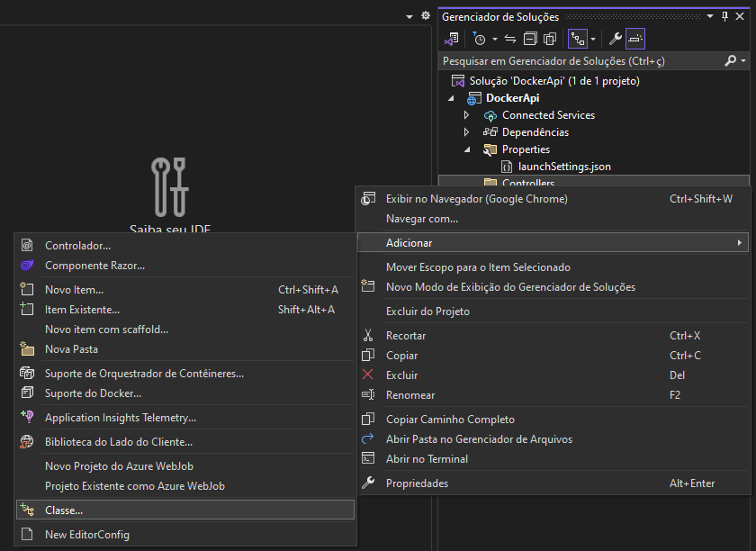The image size is (756, 551).
Task: Select Connected Services cloud icon
Action: coord(490,116)
